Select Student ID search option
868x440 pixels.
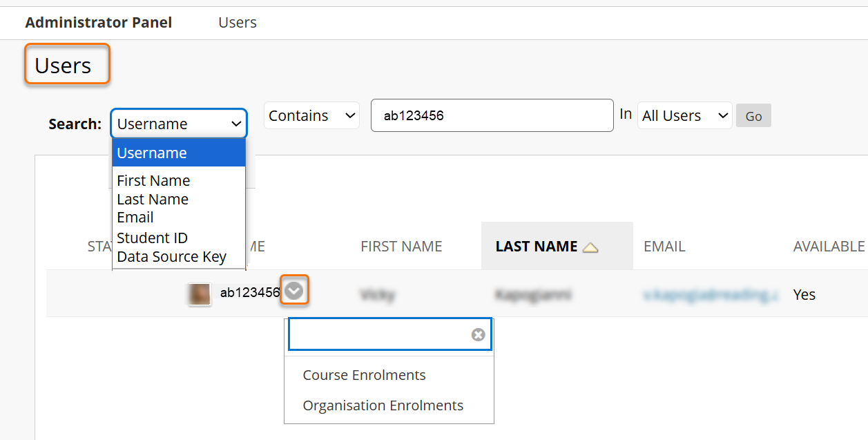(x=152, y=238)
